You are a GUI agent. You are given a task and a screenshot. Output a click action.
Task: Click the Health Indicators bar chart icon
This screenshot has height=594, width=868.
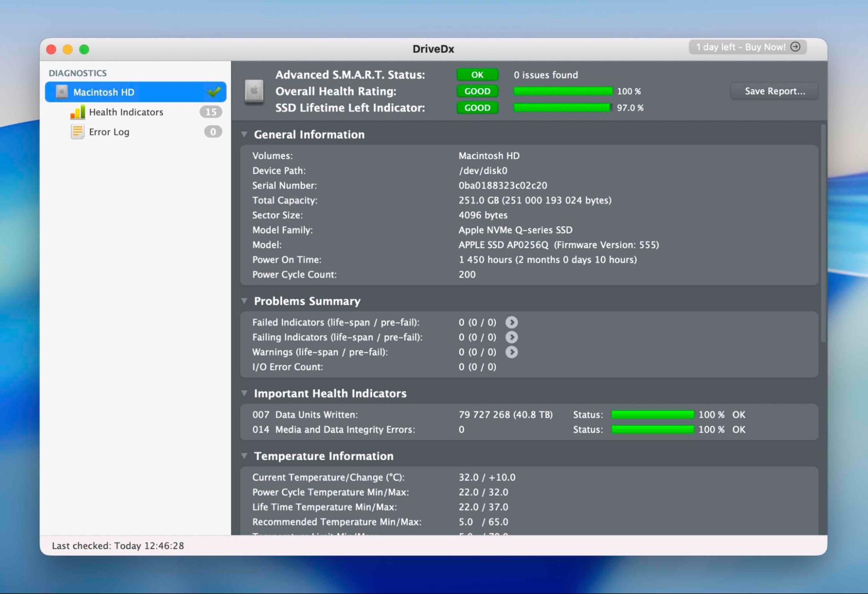click(77, 112)
